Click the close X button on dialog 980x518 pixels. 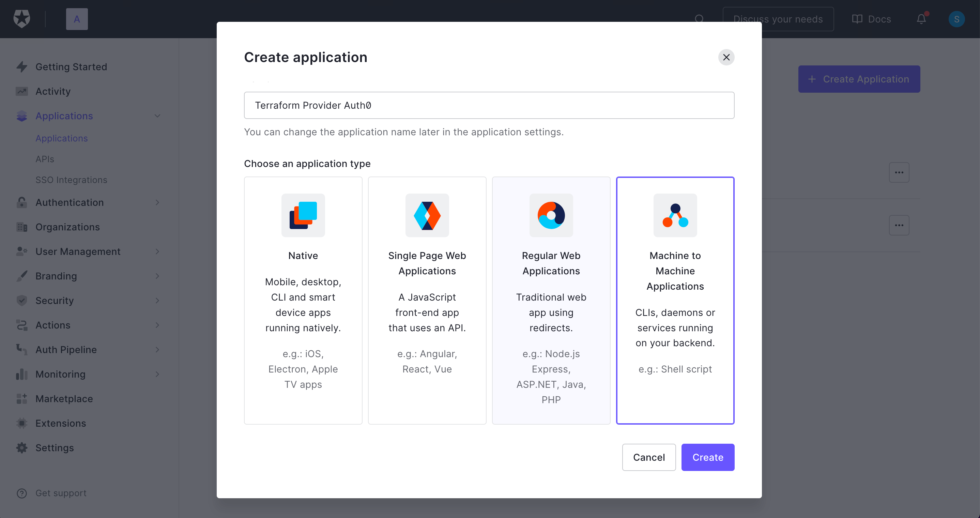(x=726, y=57)
